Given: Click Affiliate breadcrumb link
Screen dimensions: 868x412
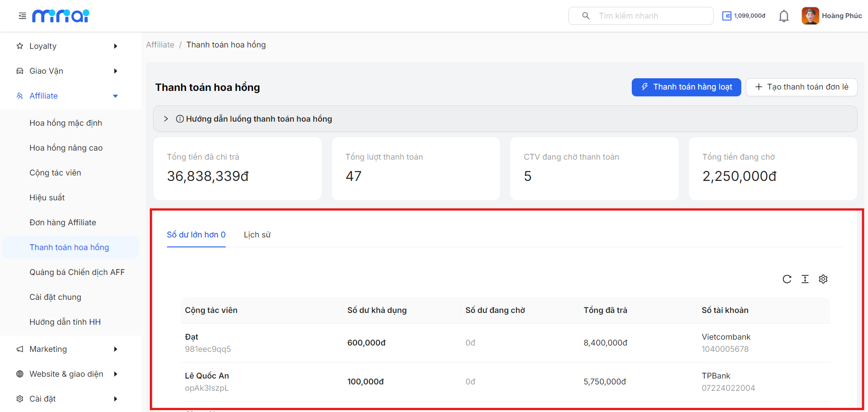Looking at the screenshot, I should click(160, 45).
